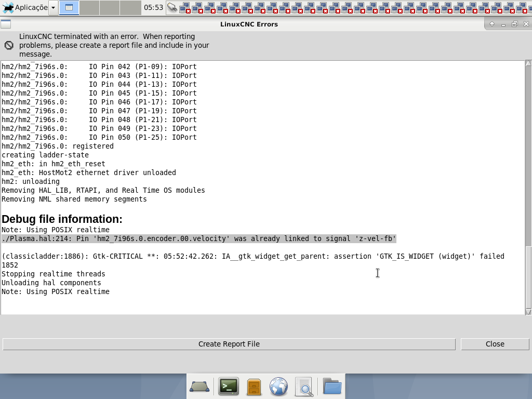Click the line 'IO Pin 044 (P1-13): IOPort'
Image resolution: width=532 pixels, height=399 pixels.
(99, 84)
